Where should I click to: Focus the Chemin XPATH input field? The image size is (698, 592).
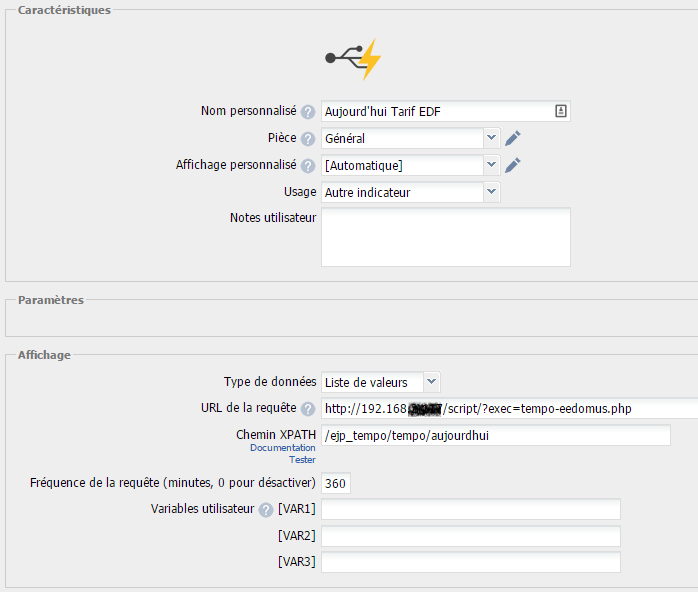(495, 435)
